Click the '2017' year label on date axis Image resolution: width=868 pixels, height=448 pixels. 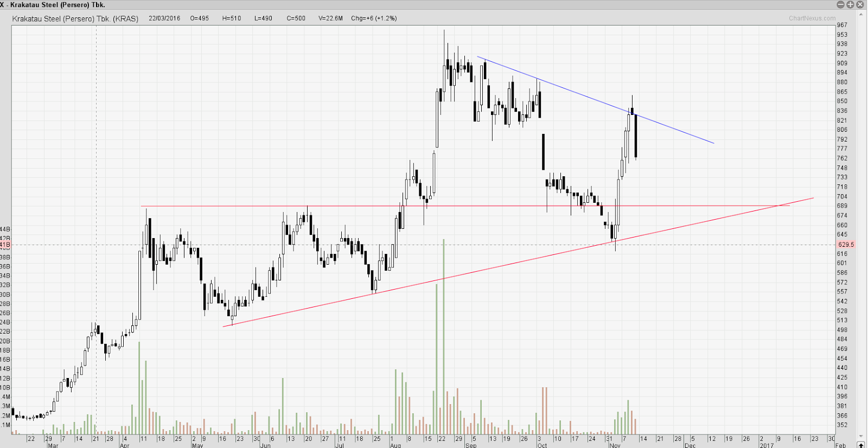pyautogui.click(x=767, y=445)
